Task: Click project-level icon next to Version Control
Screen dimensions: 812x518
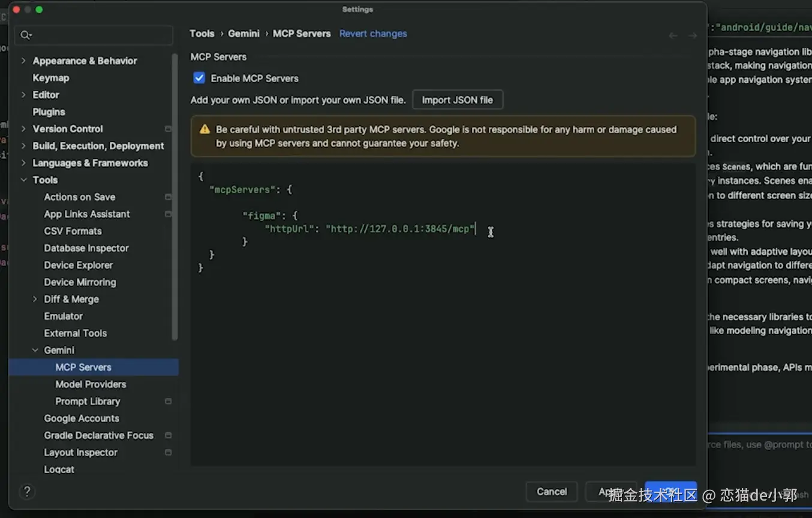Action: (168, 129)
